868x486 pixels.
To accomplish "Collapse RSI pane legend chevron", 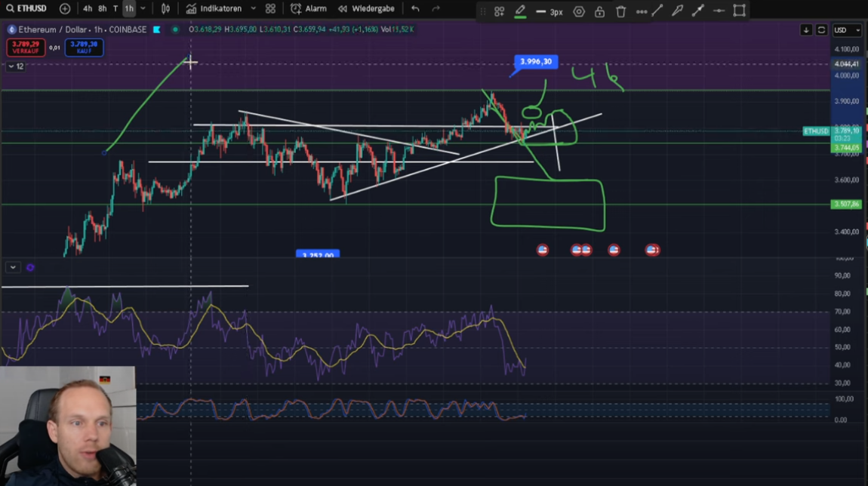I will [x=13, y=267].
